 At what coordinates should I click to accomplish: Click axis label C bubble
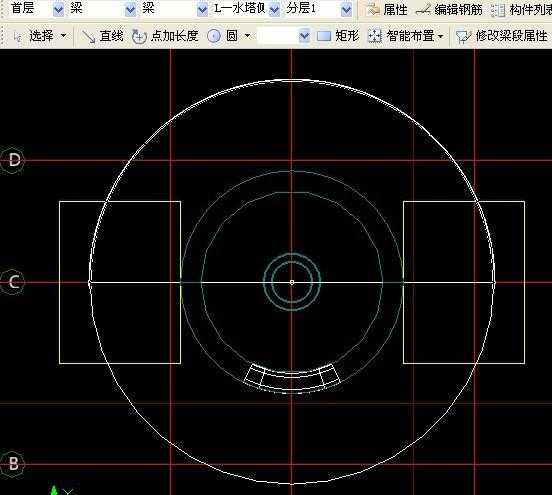[13, 282]
